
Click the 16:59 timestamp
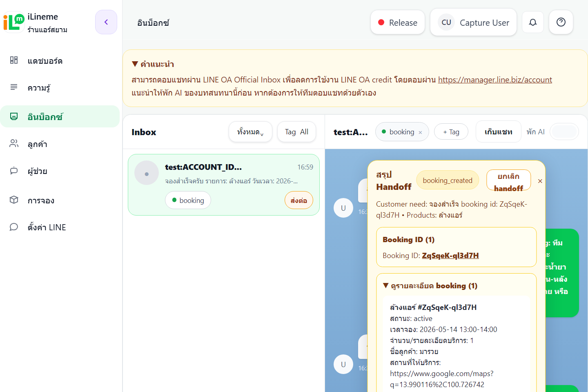[305, 167]
